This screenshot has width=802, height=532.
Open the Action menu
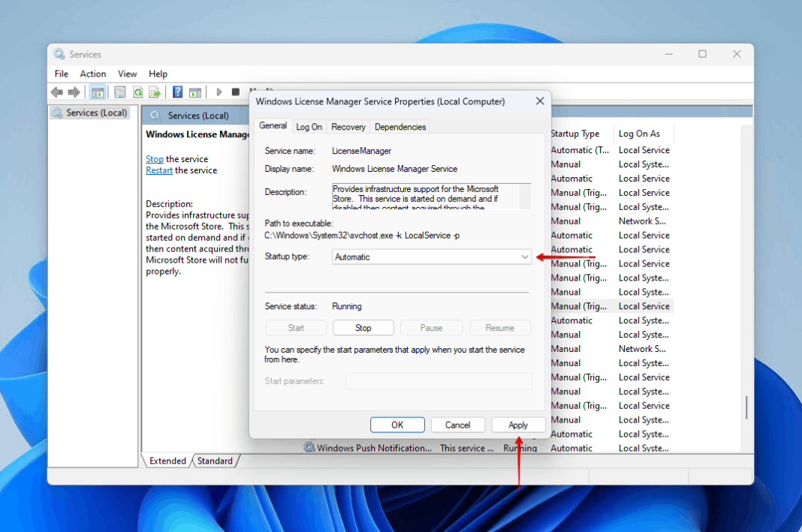tap(92, 74)
